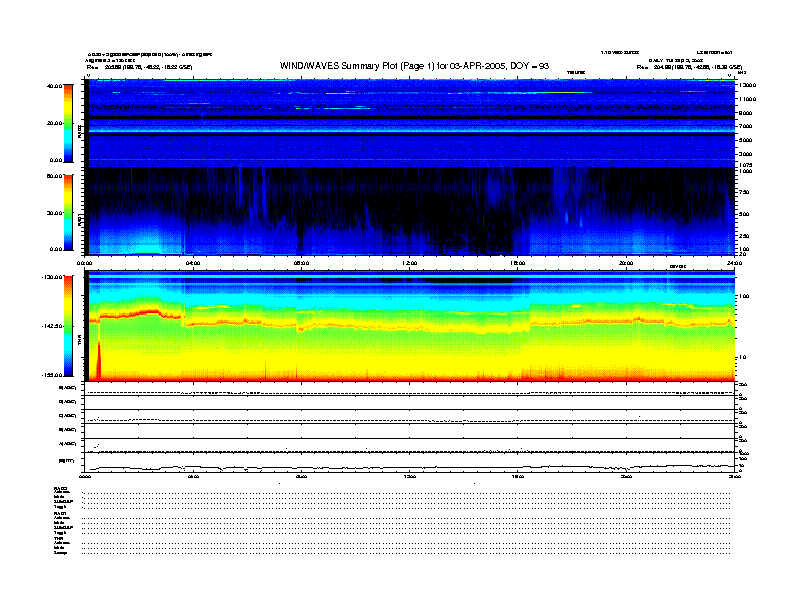Click the -142.50 color scale label
Image resolution: width=792 pixels, height=612 pixels.
pos(53,326)
